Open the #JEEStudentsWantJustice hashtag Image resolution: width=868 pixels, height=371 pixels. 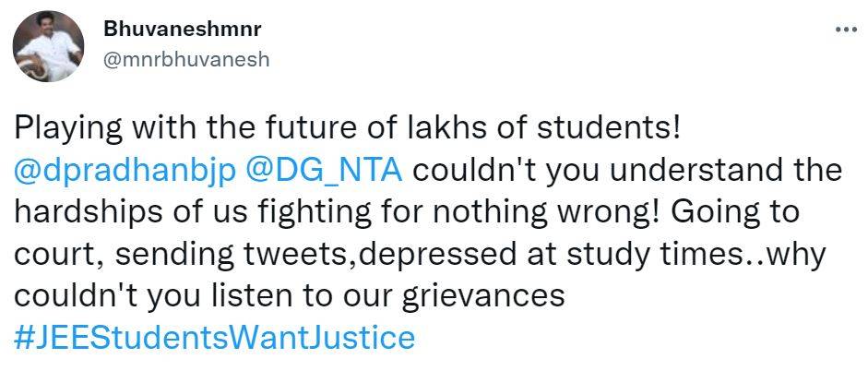[215, 337]
